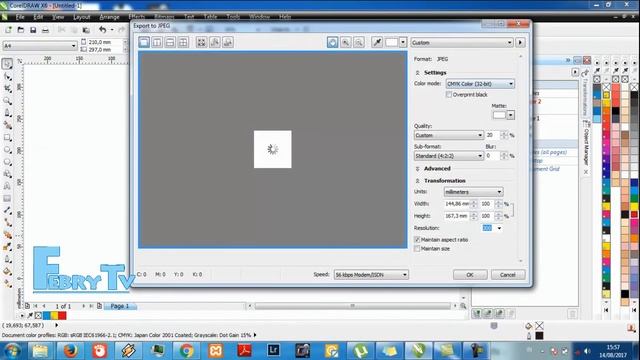The image size is (640, 360).
Task: Open Firefox from the taskbar
Action: click(70, 351)
